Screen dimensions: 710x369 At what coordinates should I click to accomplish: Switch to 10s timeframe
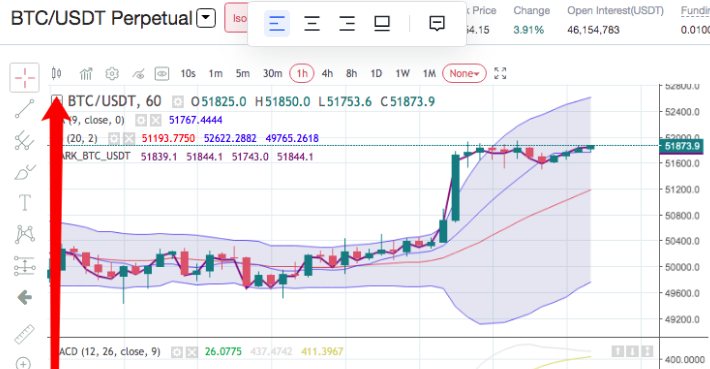[x=188, y=73]
